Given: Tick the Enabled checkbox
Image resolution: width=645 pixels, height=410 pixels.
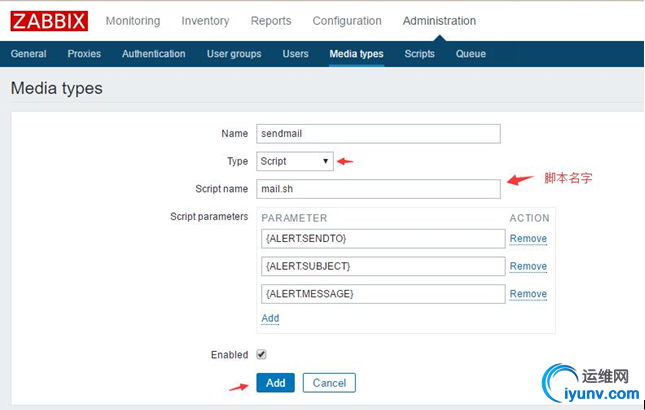Looking at the screenshot, I should [x=262, y=354].
